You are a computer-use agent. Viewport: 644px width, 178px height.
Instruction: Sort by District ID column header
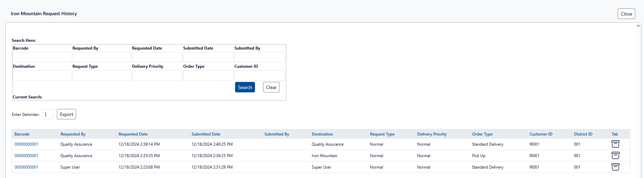click(x=583, y=134)
